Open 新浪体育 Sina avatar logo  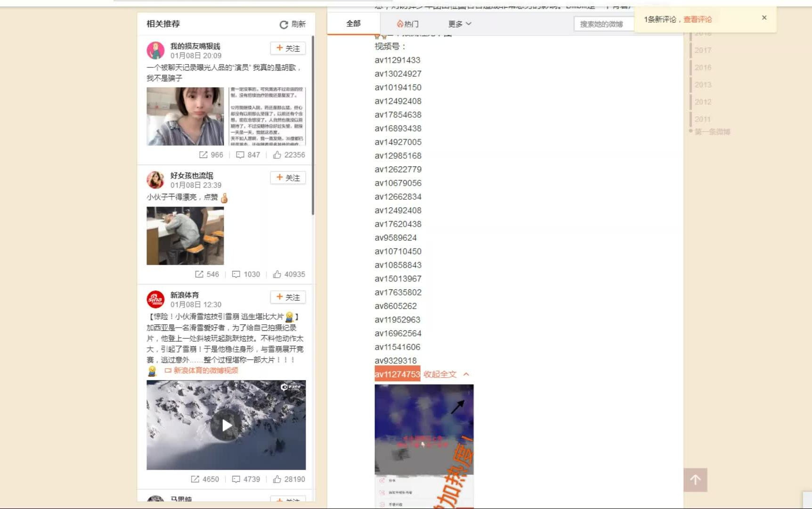[x=155, y=299]
